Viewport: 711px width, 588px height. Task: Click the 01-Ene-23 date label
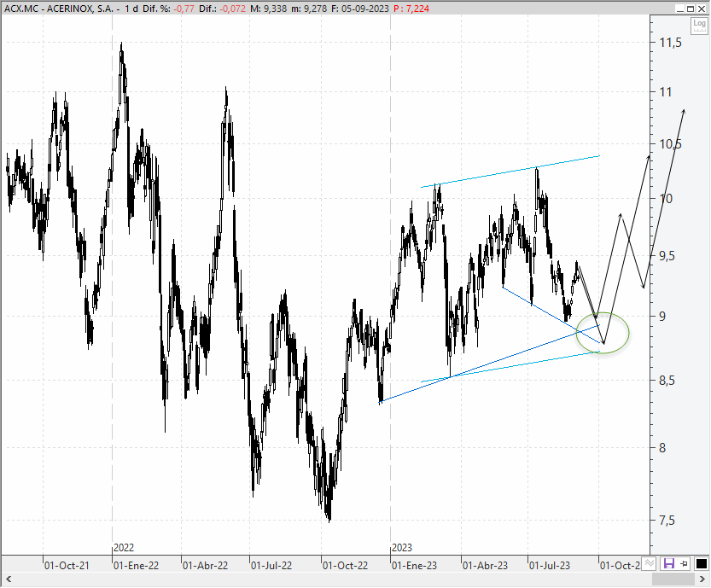click(415, 566)
